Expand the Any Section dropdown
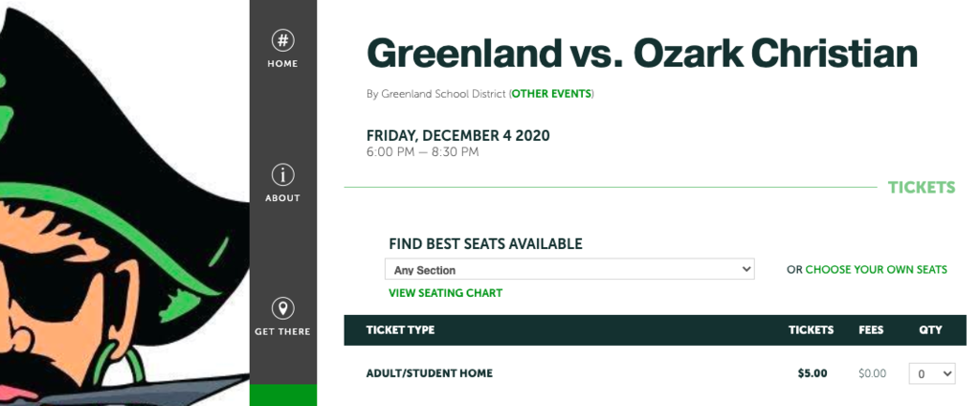 (x=569, y=270)
